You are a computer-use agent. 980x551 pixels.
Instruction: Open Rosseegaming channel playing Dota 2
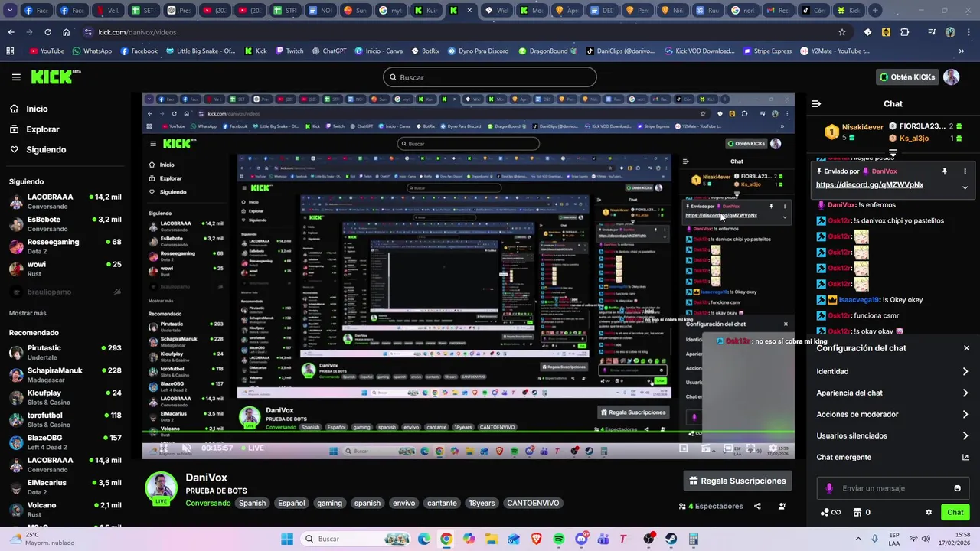pos(64,246)
